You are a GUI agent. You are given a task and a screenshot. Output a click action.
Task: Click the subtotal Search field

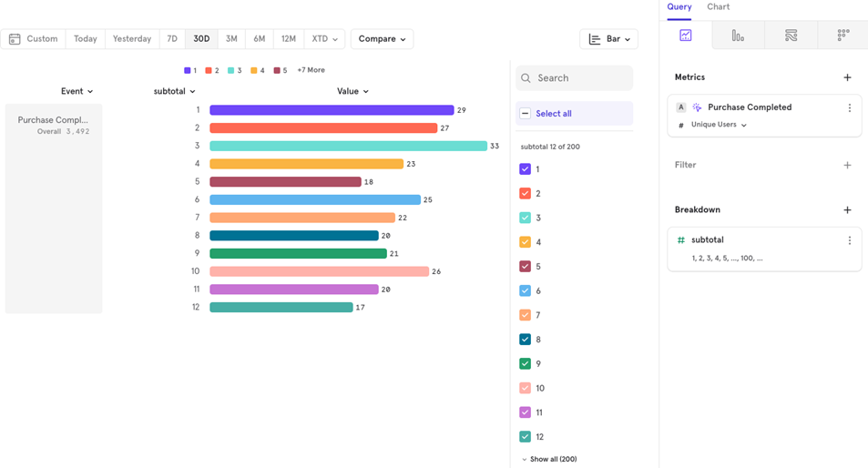click(x=579, y=78)
